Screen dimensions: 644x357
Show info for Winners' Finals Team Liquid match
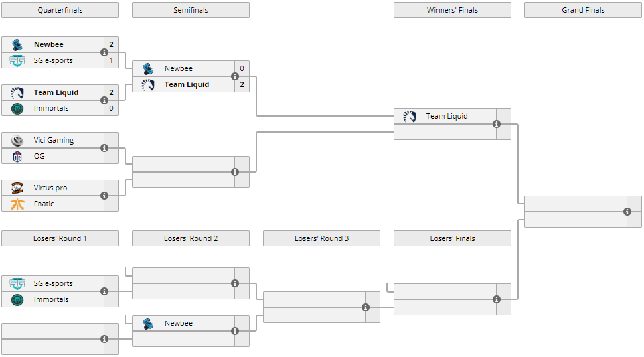tap(497, 124)
